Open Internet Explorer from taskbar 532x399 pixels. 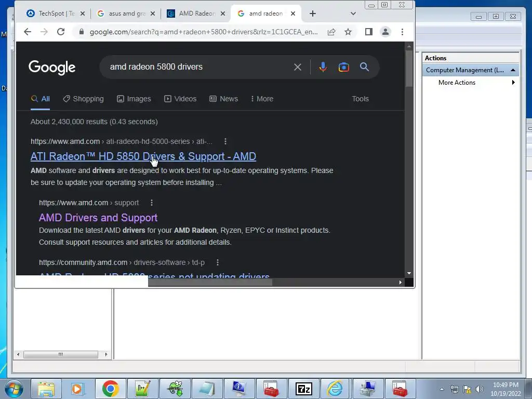click(335, 389)
